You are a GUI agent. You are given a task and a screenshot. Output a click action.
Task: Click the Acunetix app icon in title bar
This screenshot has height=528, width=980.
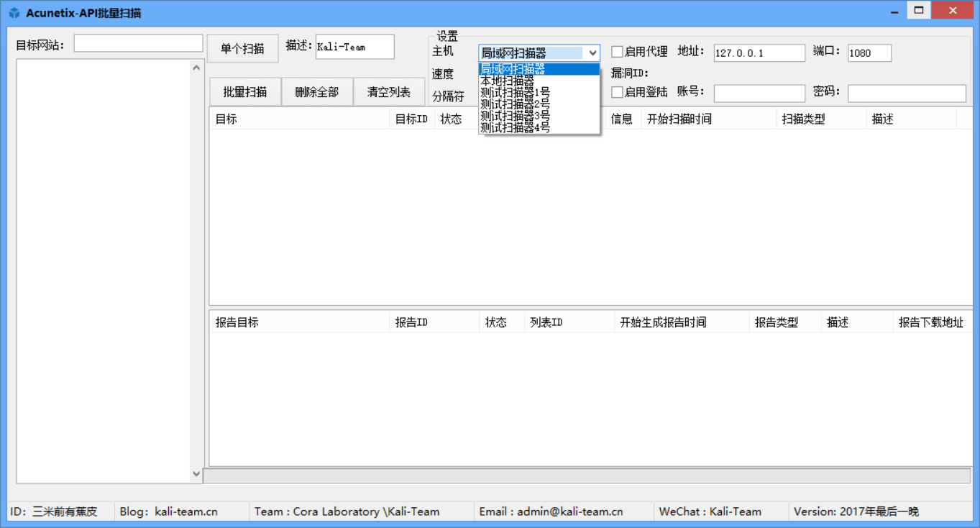click(14, 13)
